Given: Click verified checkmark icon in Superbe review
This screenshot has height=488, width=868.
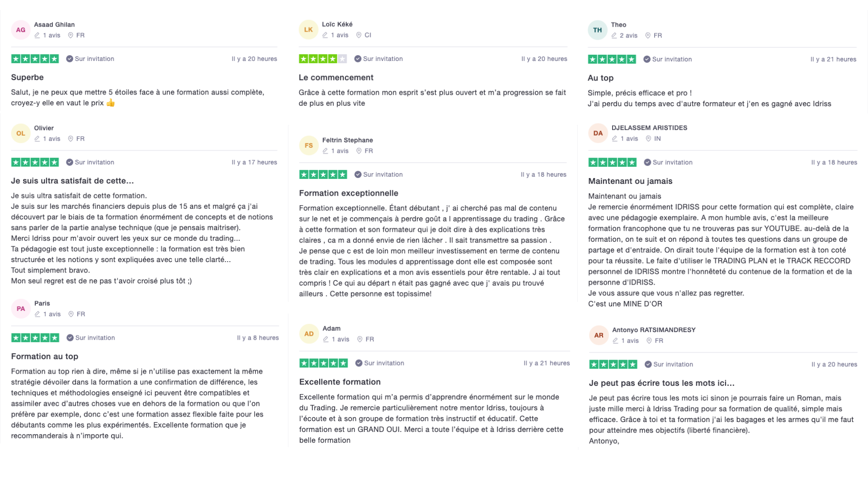Looking at the screenshot, I should click(x=70, y=59).
